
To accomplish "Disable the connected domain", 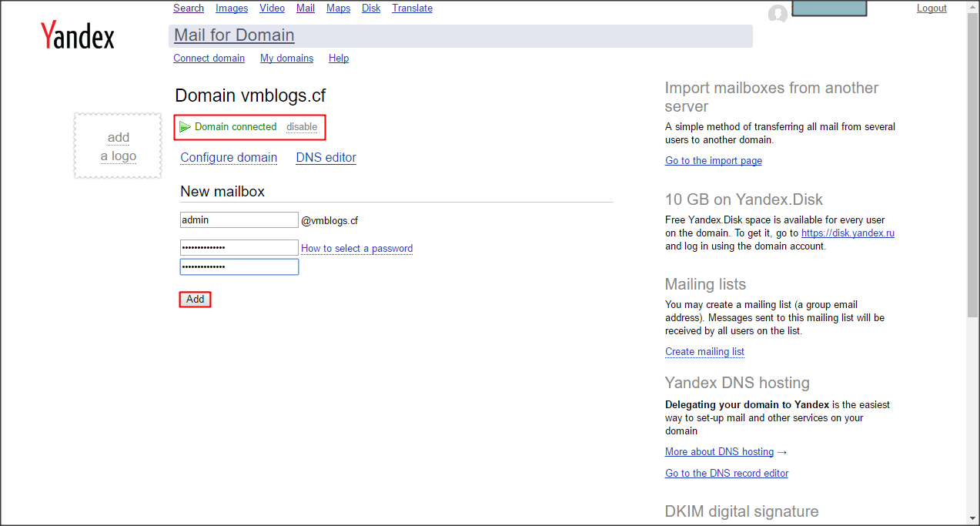I will point(302,127).
